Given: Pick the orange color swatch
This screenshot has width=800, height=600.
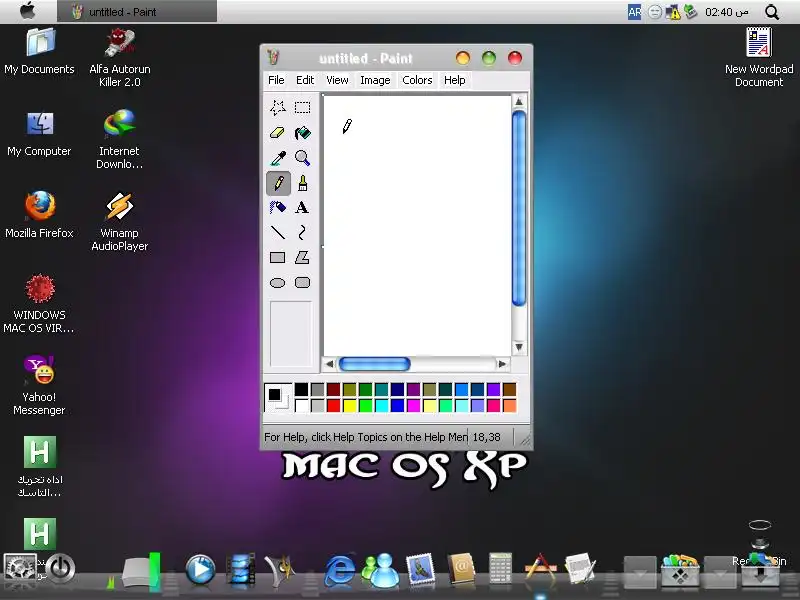Looking at the screenshot, I should 509,406.
